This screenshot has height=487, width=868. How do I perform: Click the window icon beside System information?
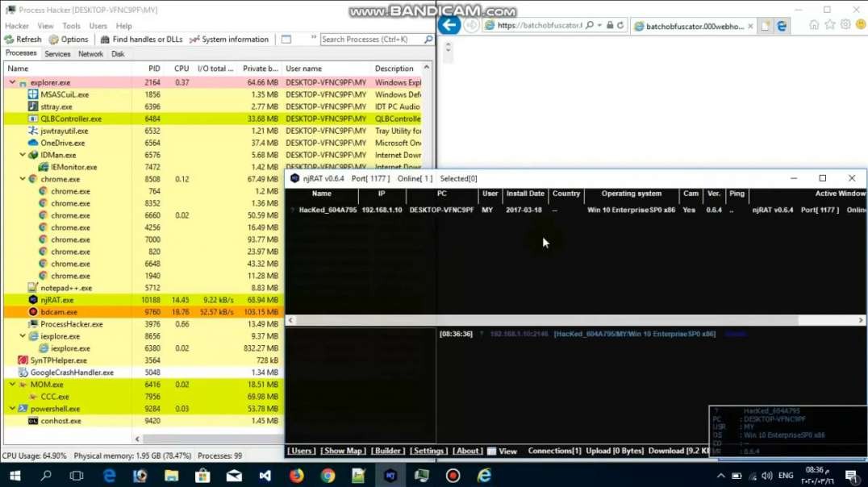pos(286,40)
